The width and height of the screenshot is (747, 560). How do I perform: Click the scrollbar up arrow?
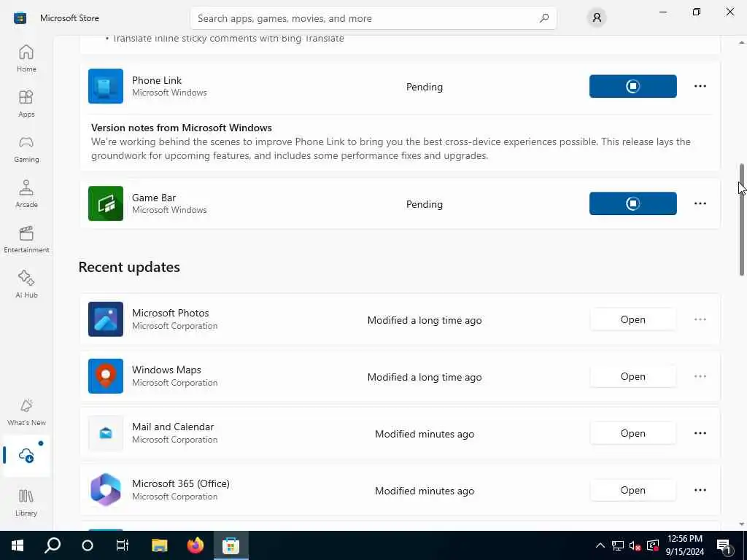tap(741, 42)
